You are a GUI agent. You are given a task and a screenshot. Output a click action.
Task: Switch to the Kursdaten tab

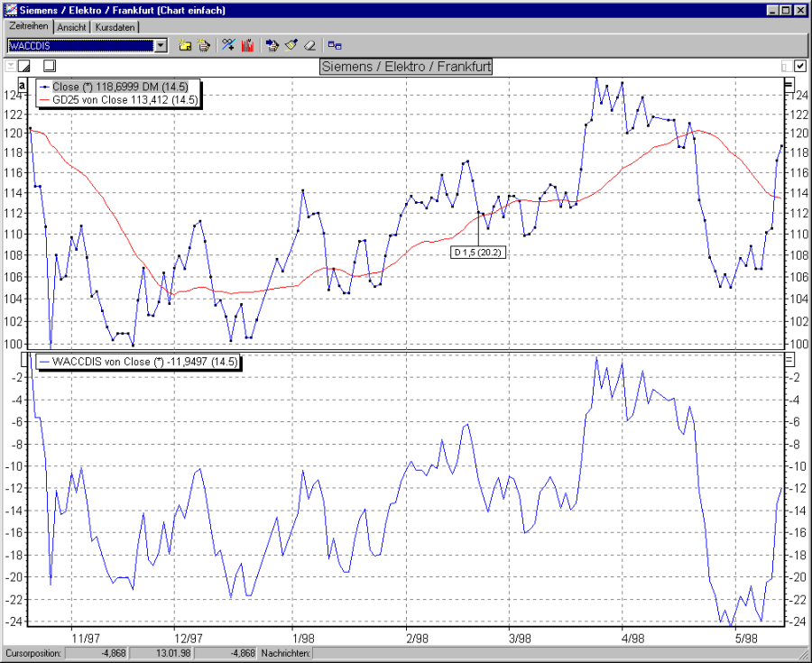(x=116, y=27)
